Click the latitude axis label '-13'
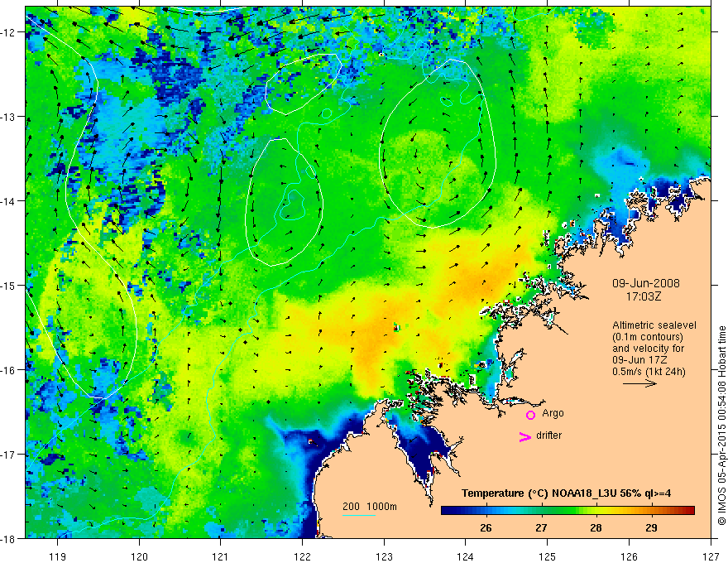 tap(9, 117)
